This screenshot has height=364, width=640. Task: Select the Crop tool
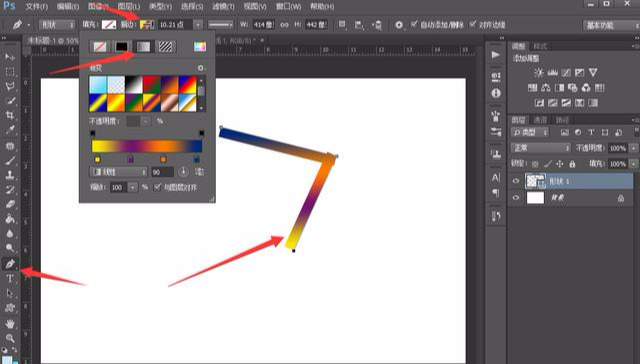tap(10, 115)
